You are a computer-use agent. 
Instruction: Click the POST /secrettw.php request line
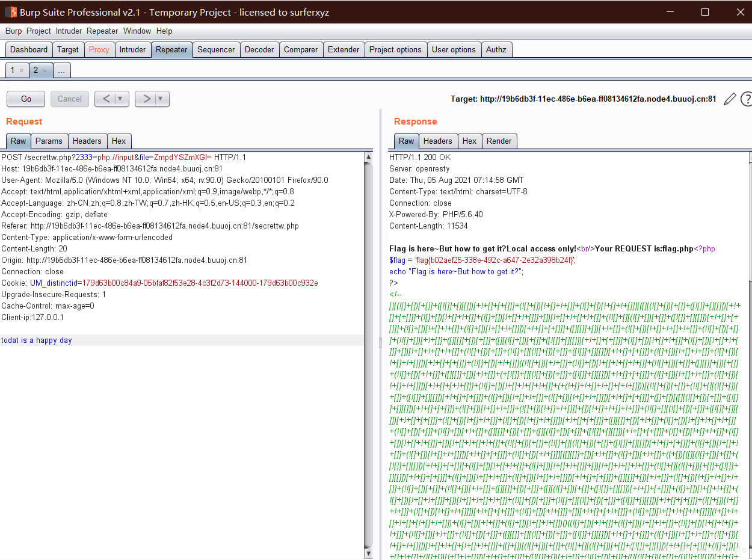coord(123,157)
